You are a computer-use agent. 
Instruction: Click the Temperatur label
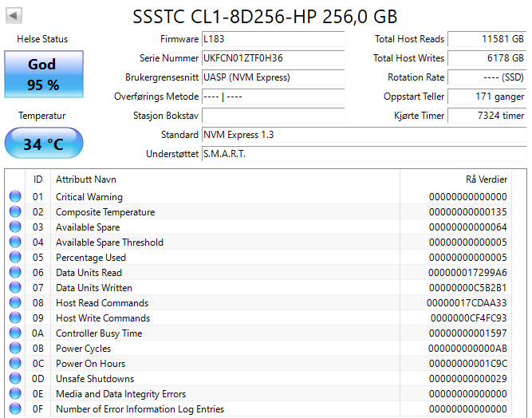(x=42, y=116)
